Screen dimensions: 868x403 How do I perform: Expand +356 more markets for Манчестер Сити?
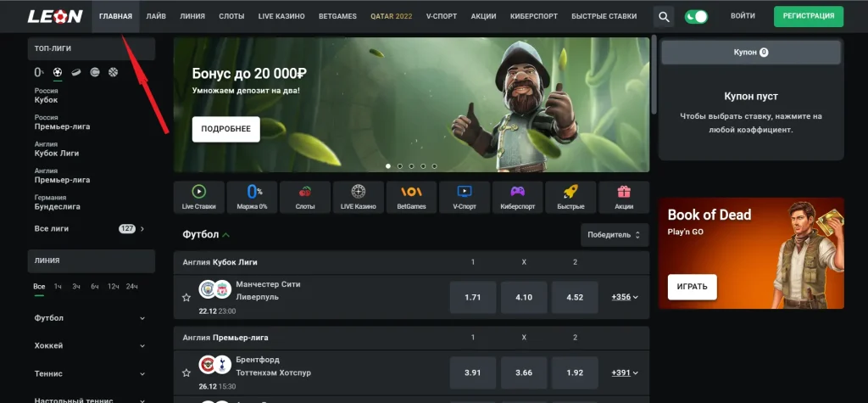click(x=625, y=297)
